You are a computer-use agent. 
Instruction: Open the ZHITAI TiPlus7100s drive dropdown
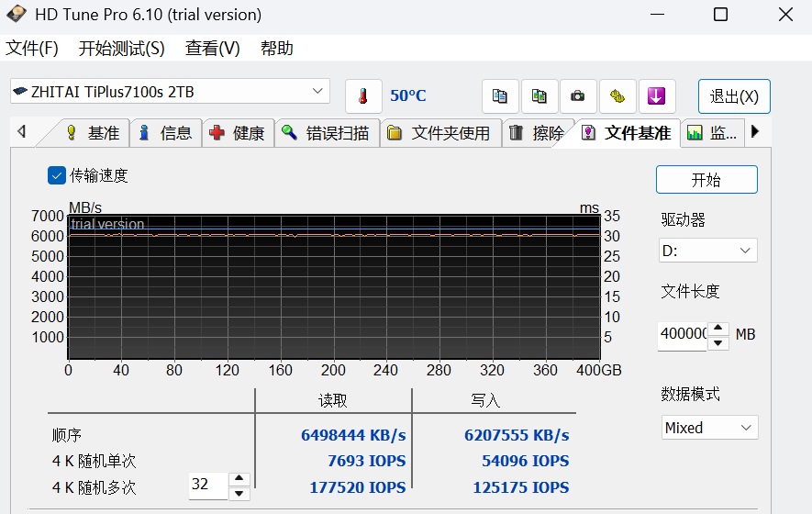click(x=170, y=92)
